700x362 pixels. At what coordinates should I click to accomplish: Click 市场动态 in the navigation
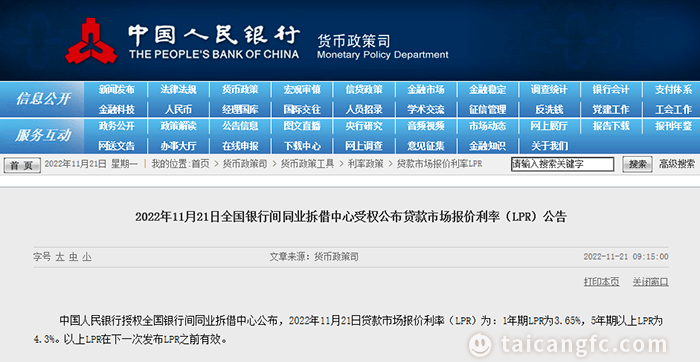click(x=488, y=126)
